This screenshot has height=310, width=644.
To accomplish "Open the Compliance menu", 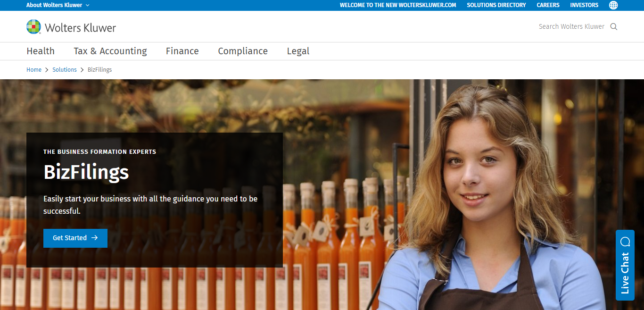I will pos(243,51).
